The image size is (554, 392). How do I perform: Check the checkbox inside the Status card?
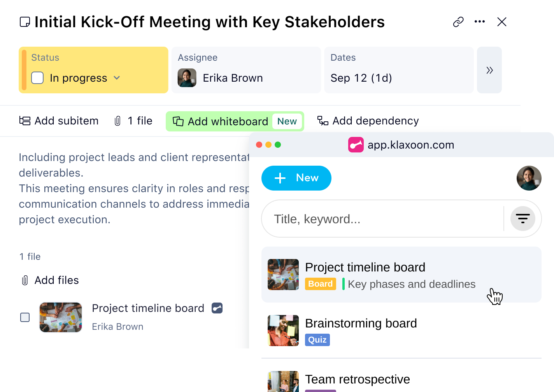[37, 78]
